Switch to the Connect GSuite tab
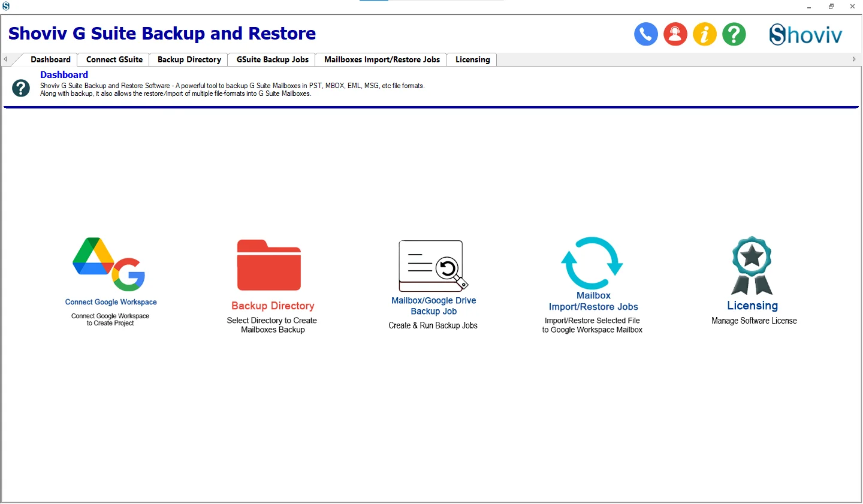Image resolution: width=863 pixels, height=504 pixels. 114,59
